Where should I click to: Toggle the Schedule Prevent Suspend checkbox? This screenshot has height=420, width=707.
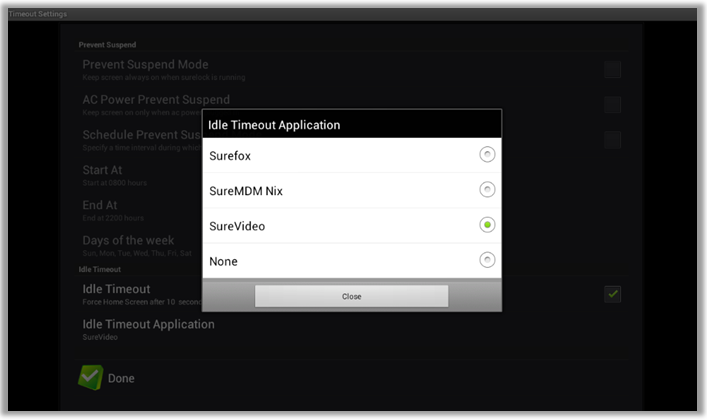tap(612, 140)
